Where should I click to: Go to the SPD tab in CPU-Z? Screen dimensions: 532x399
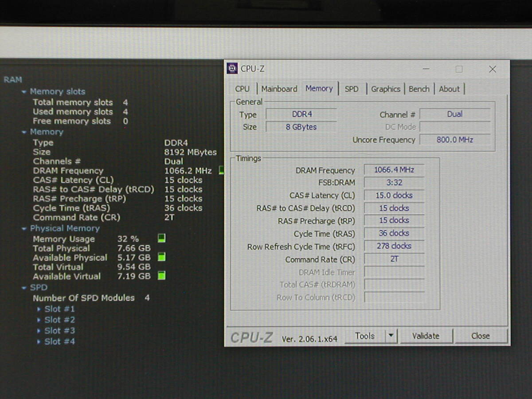coord(352,89)
